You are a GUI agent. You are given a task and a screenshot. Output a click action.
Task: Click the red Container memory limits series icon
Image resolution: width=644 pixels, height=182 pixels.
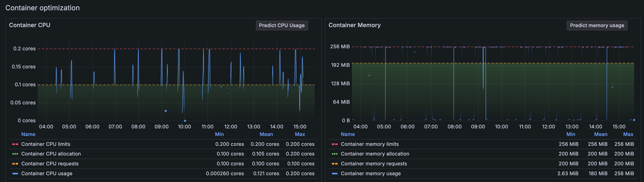(335, 144)
